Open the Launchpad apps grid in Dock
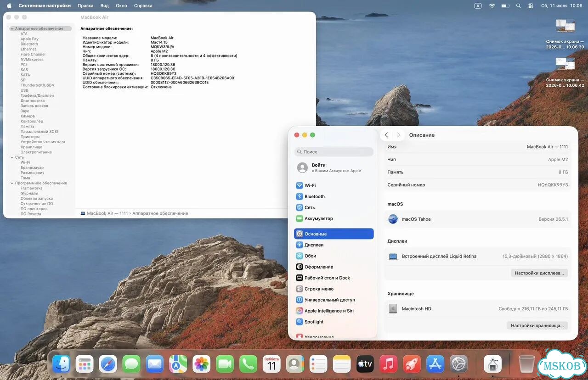The height and width of the screenshot is (380, 588). [x=85, y=364]
